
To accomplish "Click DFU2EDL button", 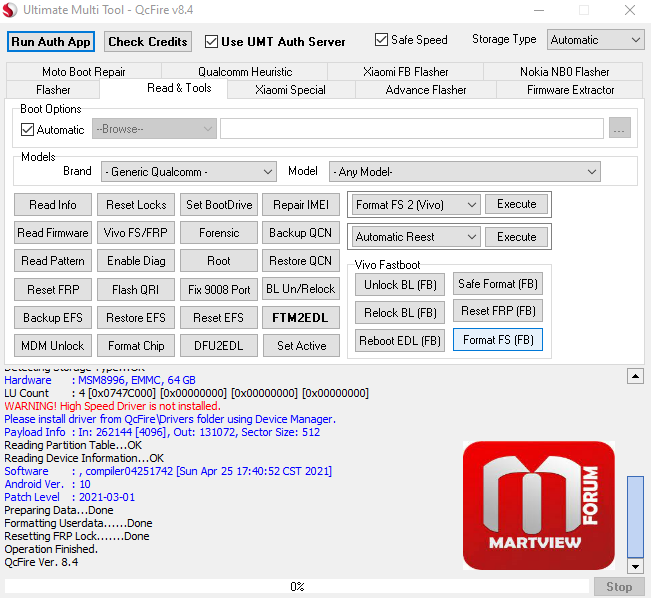I will pyautogui.click(x=219, y=346).
